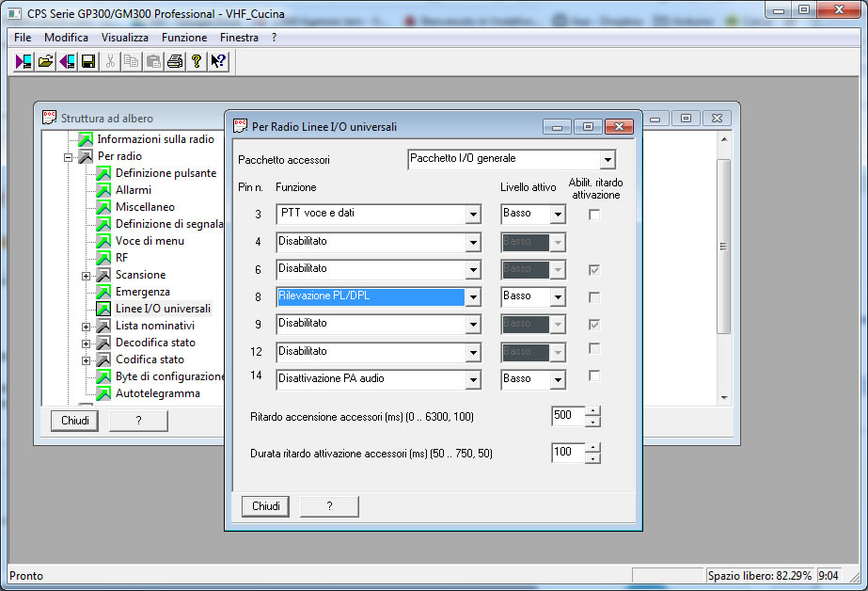868x591 pixels.
Task: Click the ? button in the Linee I/O dialog
Action: point(329,506)
